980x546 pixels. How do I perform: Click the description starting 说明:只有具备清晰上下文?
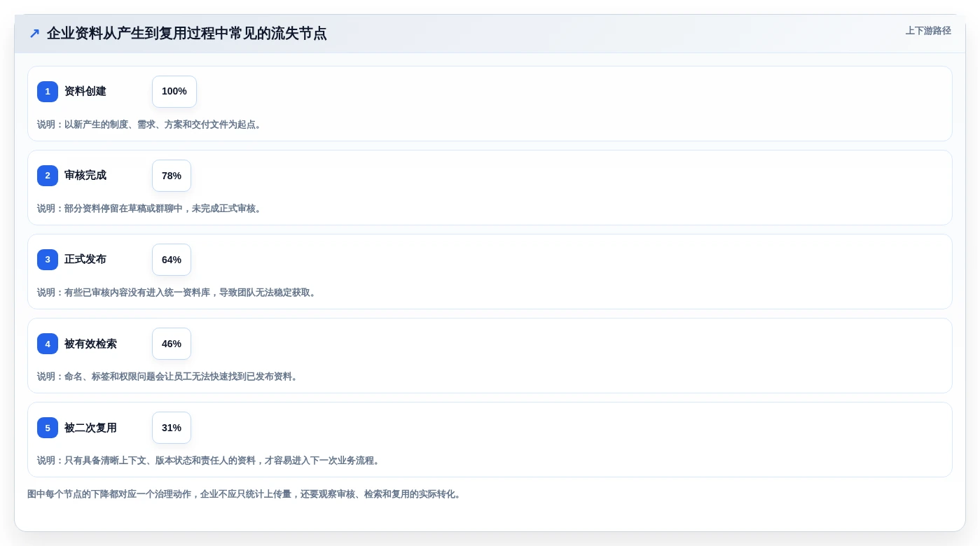(210, 461)
